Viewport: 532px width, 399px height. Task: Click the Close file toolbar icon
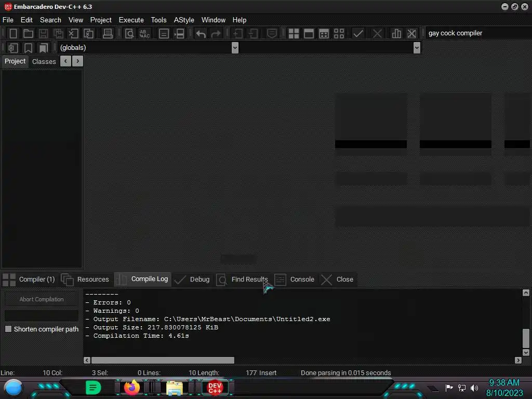coord(73,34)
